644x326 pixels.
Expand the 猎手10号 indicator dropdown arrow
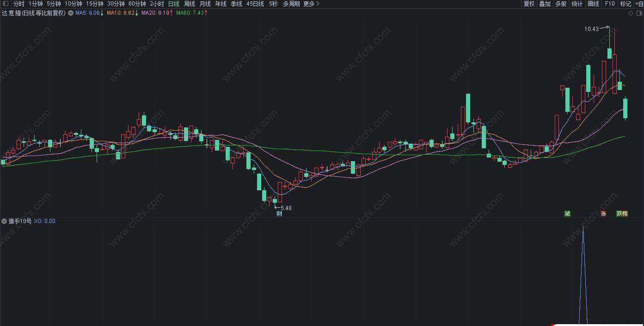(x=5, y=221)
